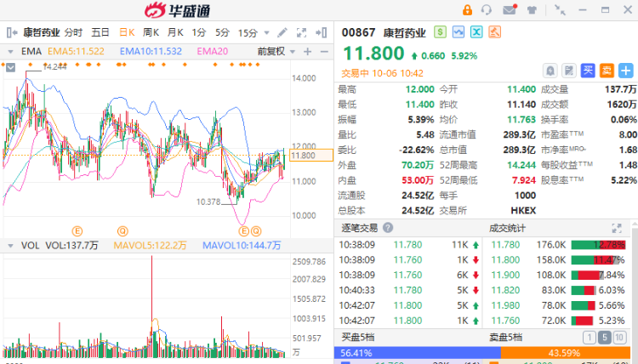The width and height of the screenshot is (638, 364).
Task: Switch to 分时 chart tab
Action: [73, 32]
